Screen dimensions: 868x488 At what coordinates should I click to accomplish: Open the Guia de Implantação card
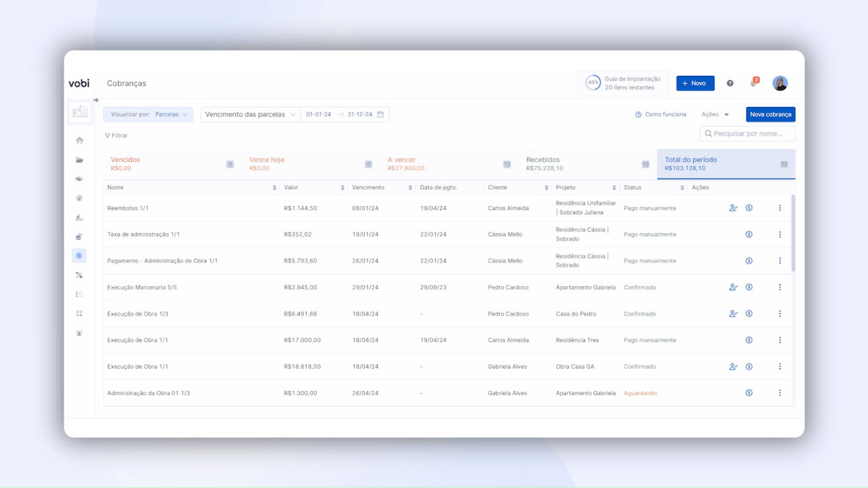coord(623,83)
